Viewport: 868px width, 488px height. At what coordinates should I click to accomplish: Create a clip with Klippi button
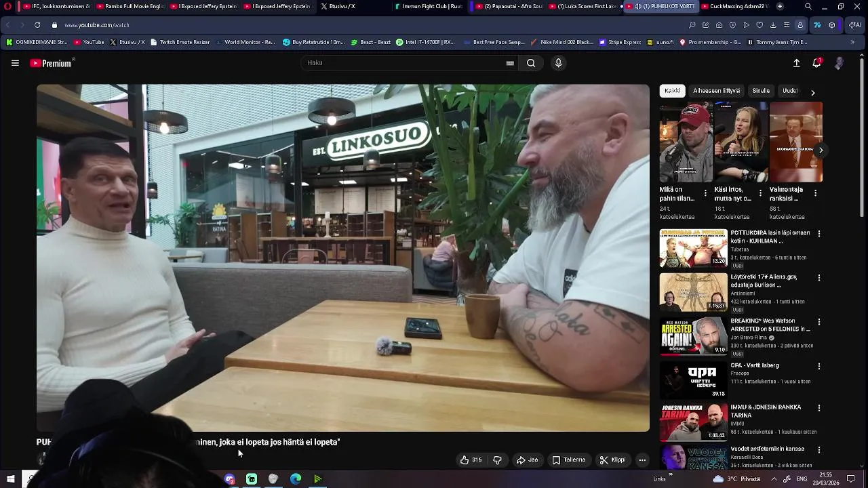pos(612,460)
